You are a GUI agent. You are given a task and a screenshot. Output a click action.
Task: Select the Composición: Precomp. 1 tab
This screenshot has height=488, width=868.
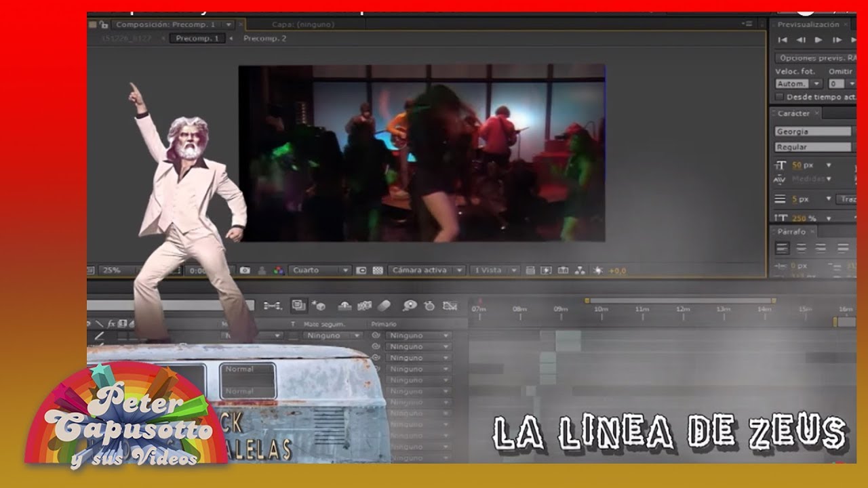165,24
